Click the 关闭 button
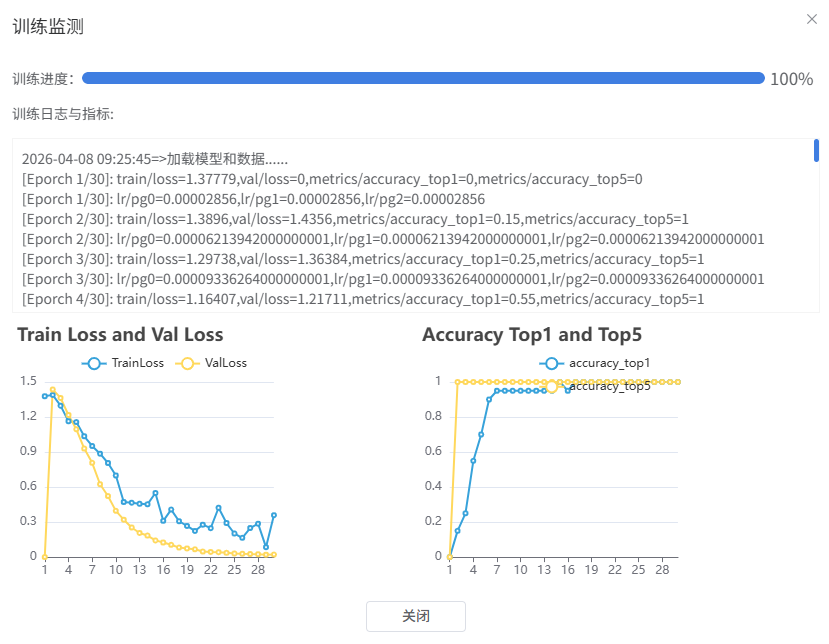This screenshot has height=644, width=829. [415, 616]
